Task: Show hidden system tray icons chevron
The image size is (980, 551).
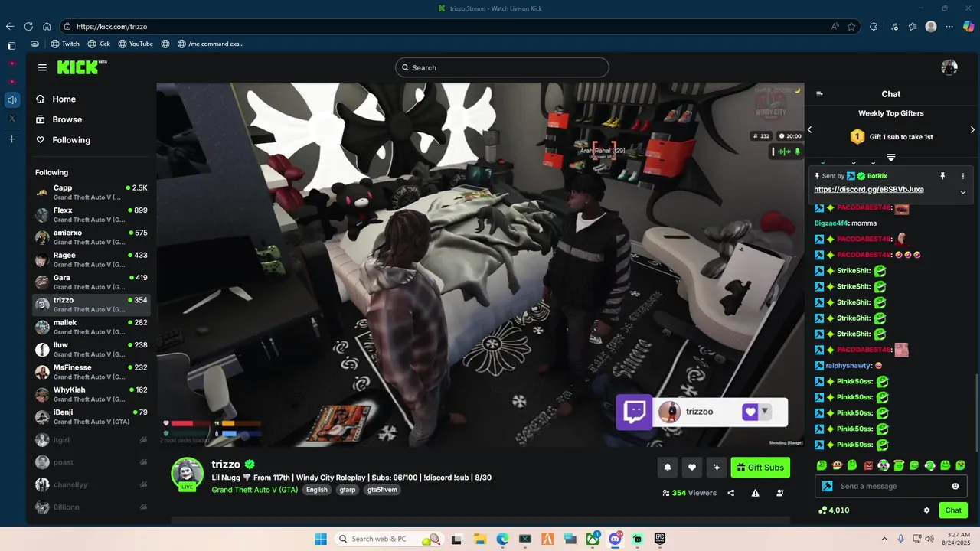Action: (x=884, y=539)
